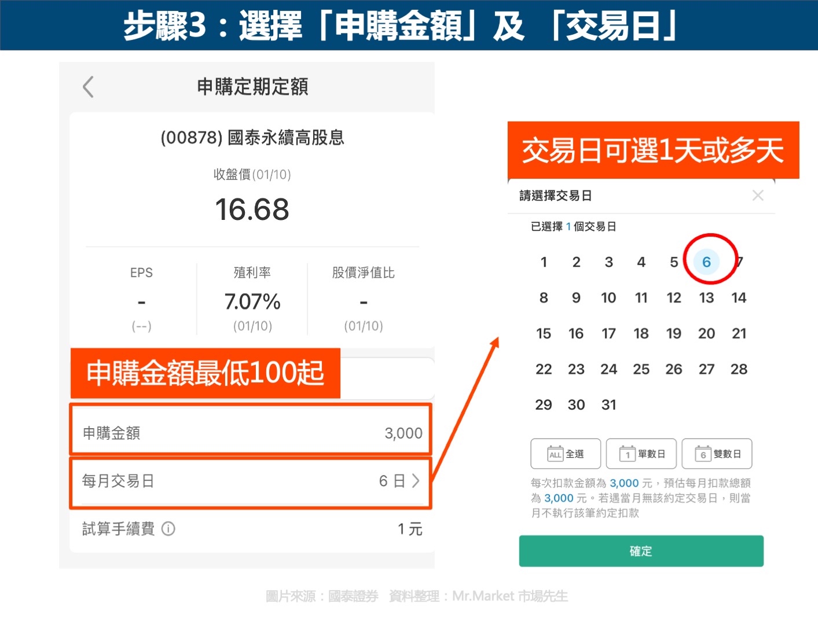Click the 雙數日 even days button
The width and height of the screenshot is (818, 644).
[x=717, y=454]
